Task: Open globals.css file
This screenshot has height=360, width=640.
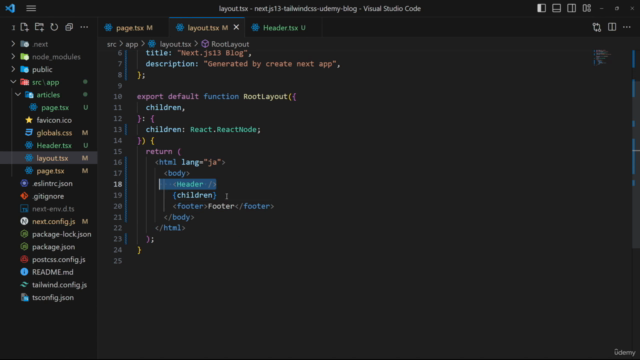Action: pos(54,133)
